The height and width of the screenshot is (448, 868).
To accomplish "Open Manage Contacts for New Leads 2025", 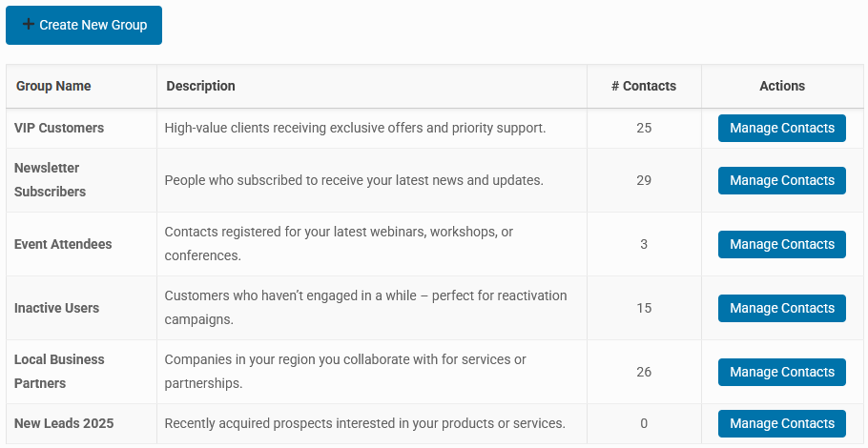I will [781, 423].
